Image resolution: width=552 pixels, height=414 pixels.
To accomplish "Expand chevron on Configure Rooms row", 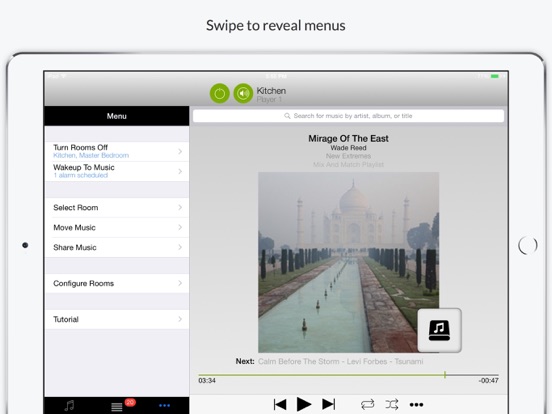I will (x=180, y=283).
